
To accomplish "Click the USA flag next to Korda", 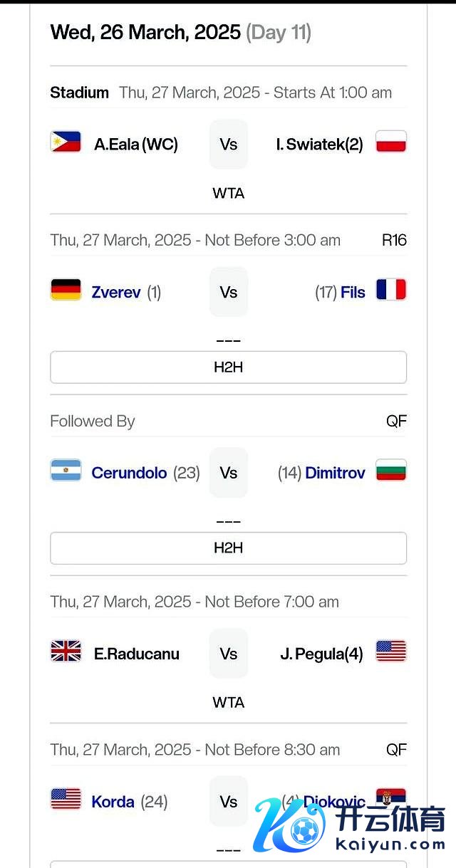I will pos(66,800).
